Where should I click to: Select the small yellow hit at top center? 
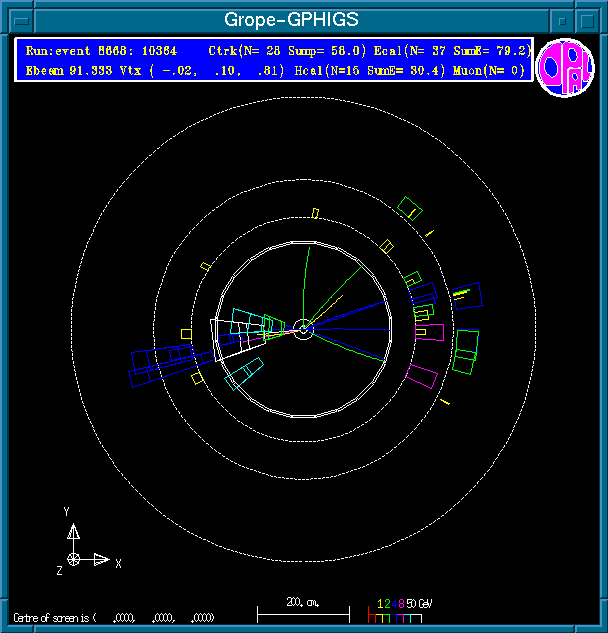[x=315, y=213]
